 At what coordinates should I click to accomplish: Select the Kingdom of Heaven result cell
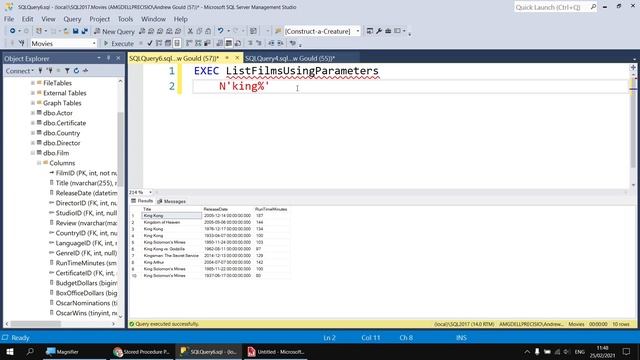tap(171, 222)
